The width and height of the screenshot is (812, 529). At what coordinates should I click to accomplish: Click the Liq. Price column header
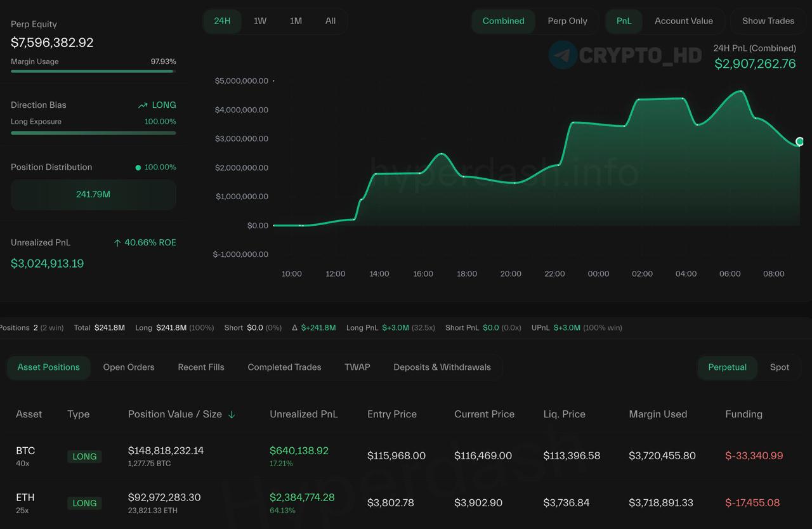(565, 414)
